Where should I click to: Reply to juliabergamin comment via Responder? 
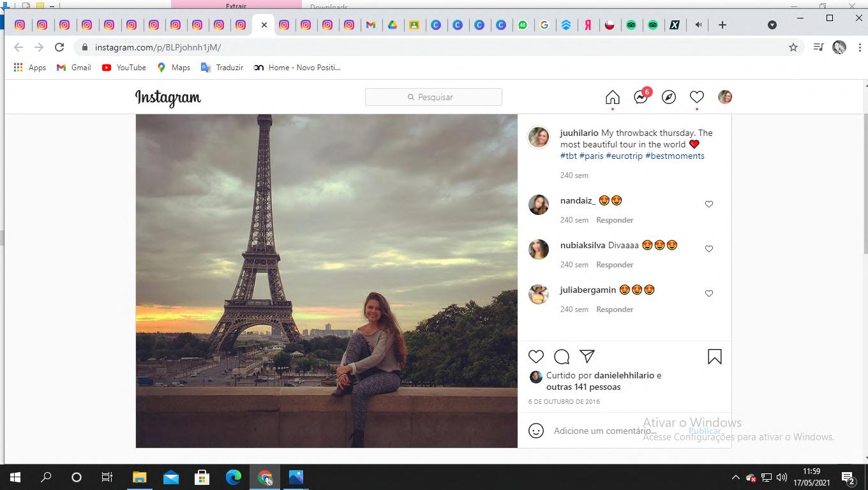[615, 309]
